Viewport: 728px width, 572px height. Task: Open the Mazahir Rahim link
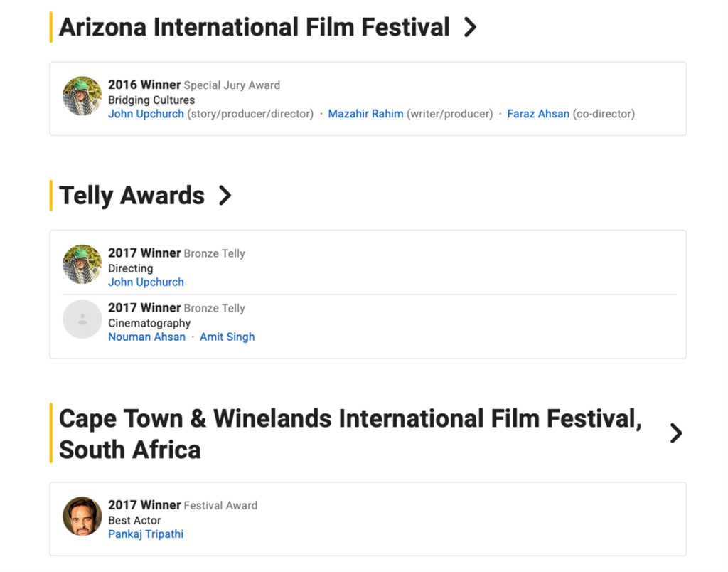[x=365, y=114]
